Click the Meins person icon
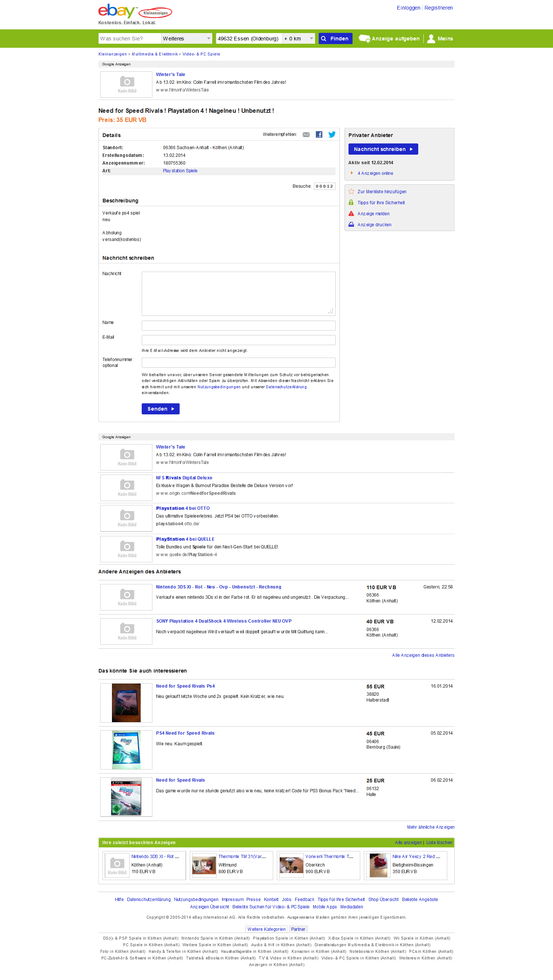This screenshot has width=553, height=980. click(x=431, y=39)
